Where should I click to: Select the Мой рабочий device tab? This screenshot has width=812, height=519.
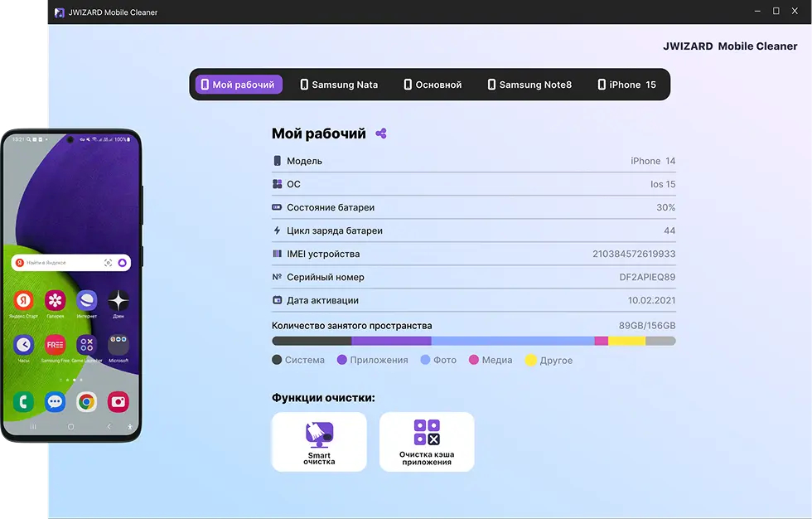[239, 85]
